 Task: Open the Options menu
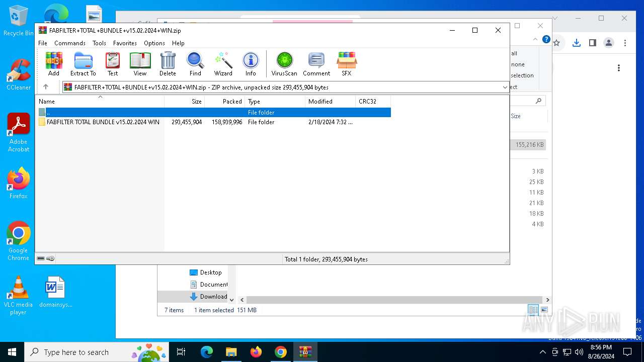[x=154, y=43]
